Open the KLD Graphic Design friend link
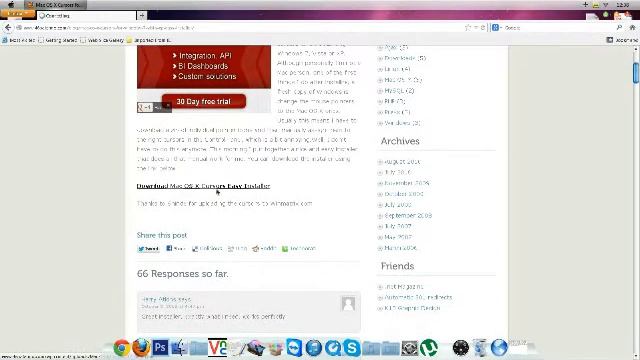640x360 pixels. 412,308
